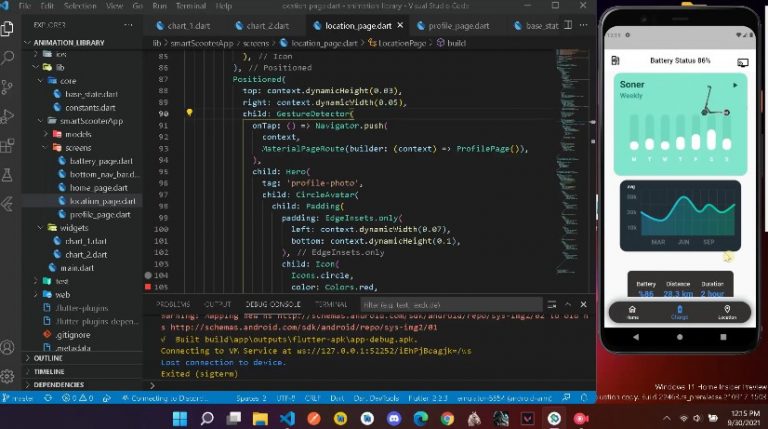This screenshot has height=429, width=768.
Task: Open Windows Start button on taskbar
Action: [x=180, y=419]
